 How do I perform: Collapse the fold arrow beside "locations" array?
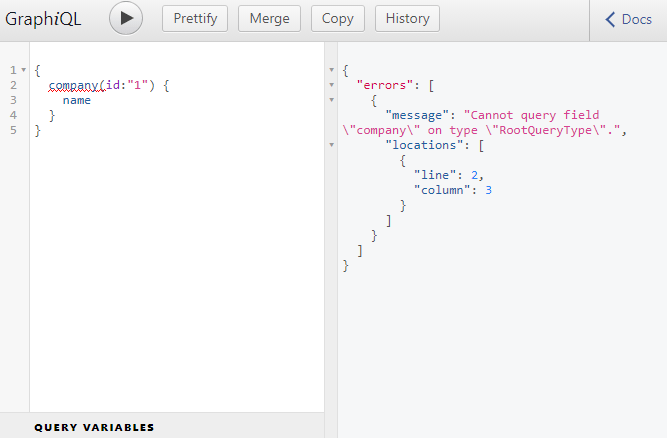(x=331, y=146)
